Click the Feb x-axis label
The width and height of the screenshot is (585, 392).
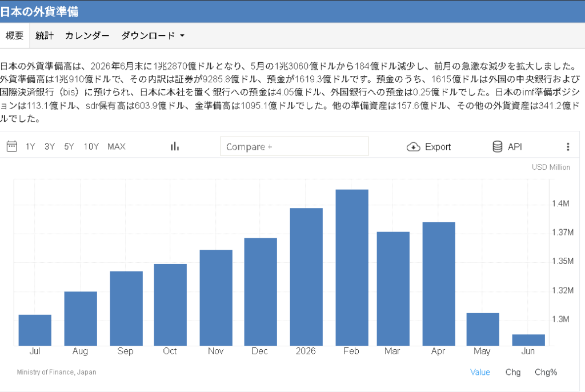[351, 351]
